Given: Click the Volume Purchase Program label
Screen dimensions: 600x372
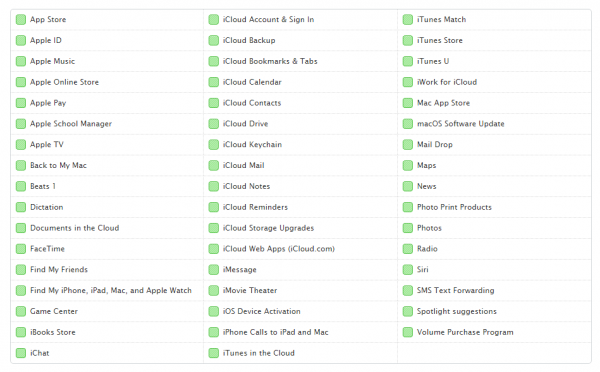Looking at the screenshot, I should point(465,332).
